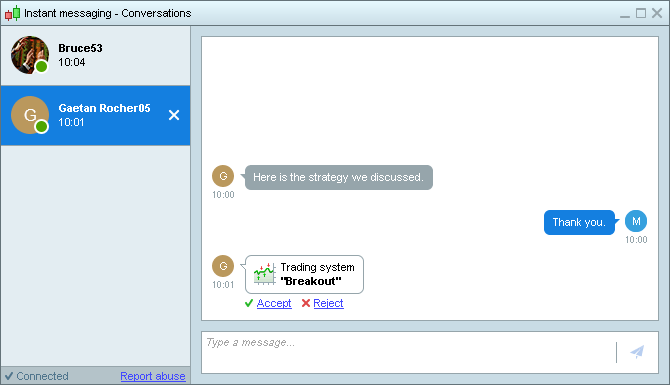Click G avatar next to strategy message
670x385 pixels.
click(x=223, y=176)
